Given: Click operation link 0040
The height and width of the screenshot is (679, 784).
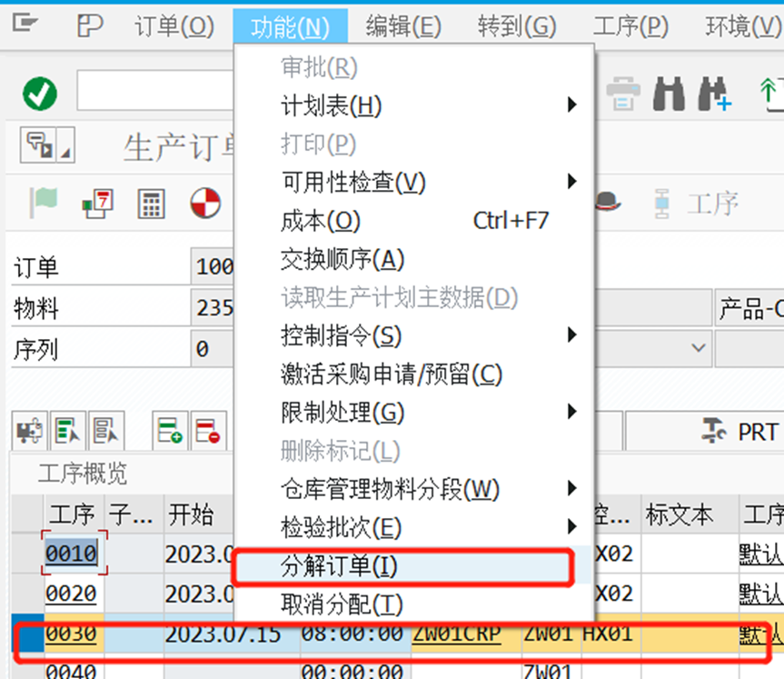Looking at the screenshot, I should tap(71, 670).
